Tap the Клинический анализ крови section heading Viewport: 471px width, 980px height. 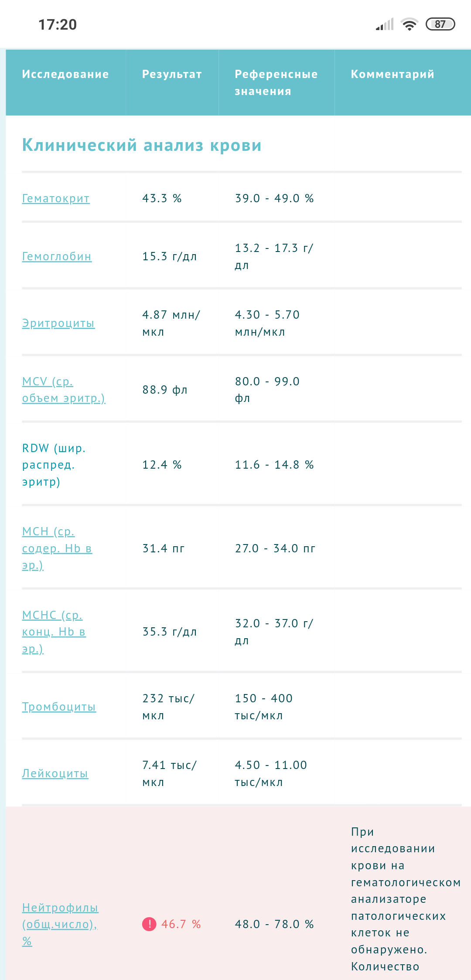(x=142, y=145)
